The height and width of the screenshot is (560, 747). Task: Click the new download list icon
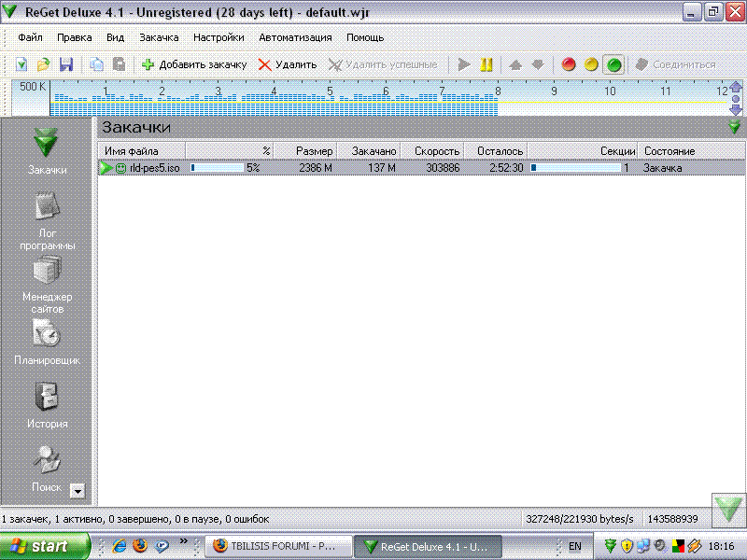point(21,64)
